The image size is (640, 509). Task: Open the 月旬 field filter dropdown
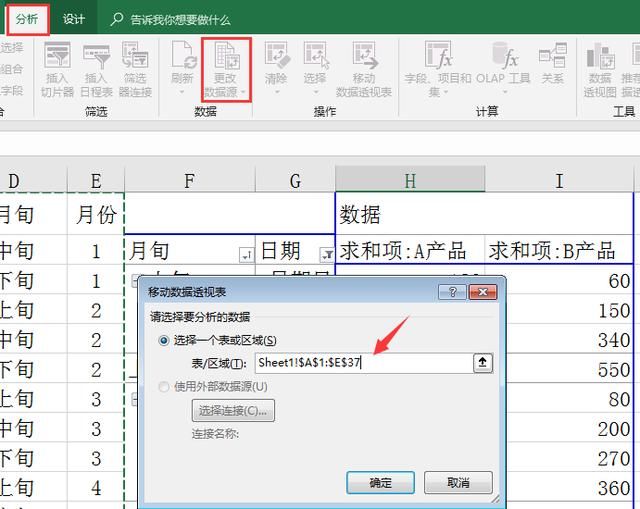tap(247, 255)
